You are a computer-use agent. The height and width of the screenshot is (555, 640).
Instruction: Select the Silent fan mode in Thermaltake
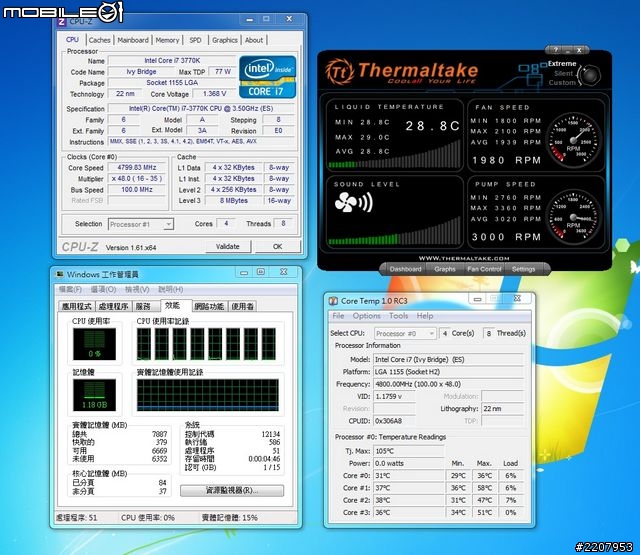[563, 73]
